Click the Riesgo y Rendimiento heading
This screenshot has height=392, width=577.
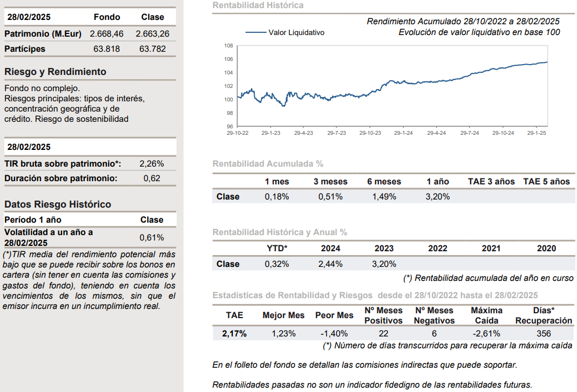[x=55, y=72]
